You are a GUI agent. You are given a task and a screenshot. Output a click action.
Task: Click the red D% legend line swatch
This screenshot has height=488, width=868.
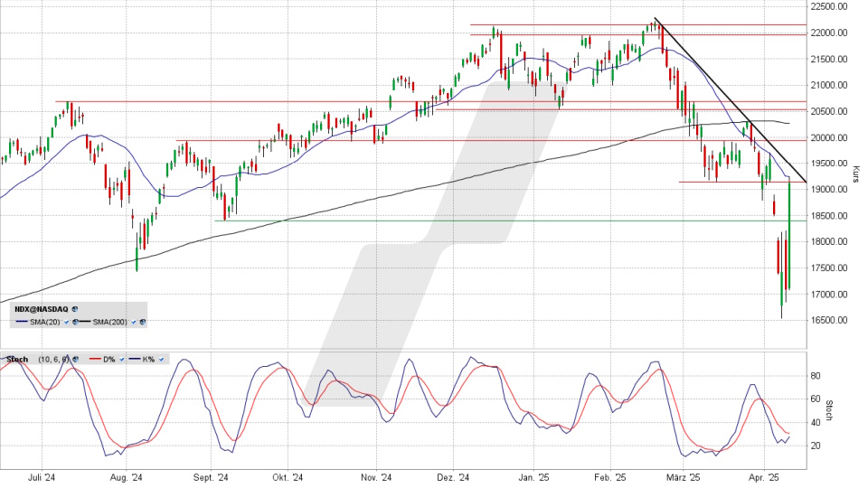[x=95, y=359]
